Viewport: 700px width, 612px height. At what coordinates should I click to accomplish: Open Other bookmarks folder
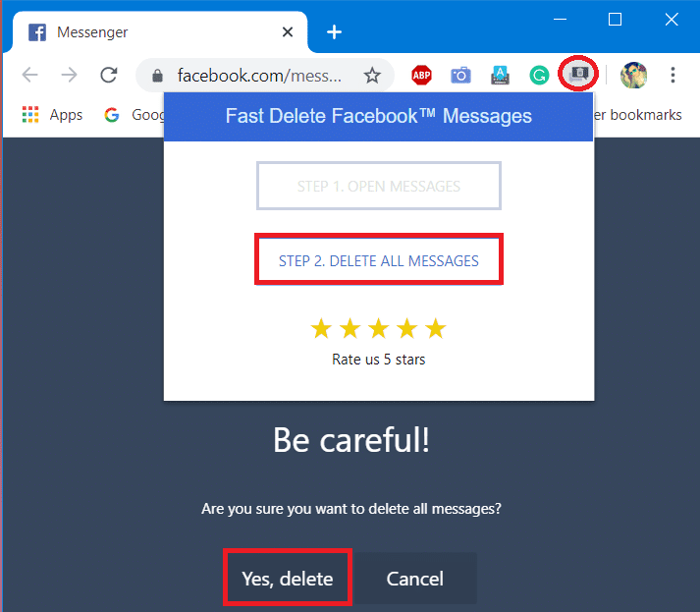(x=637, y=115)
